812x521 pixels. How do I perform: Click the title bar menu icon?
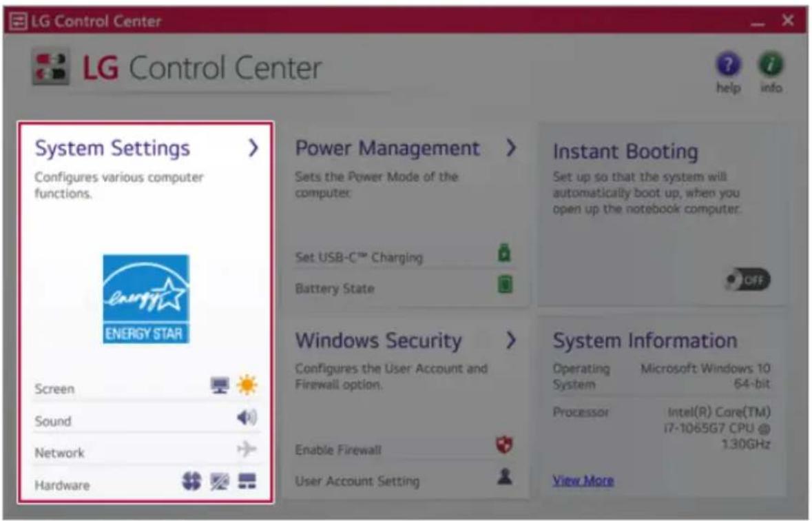pyautogui.click(x=18, y=21)
